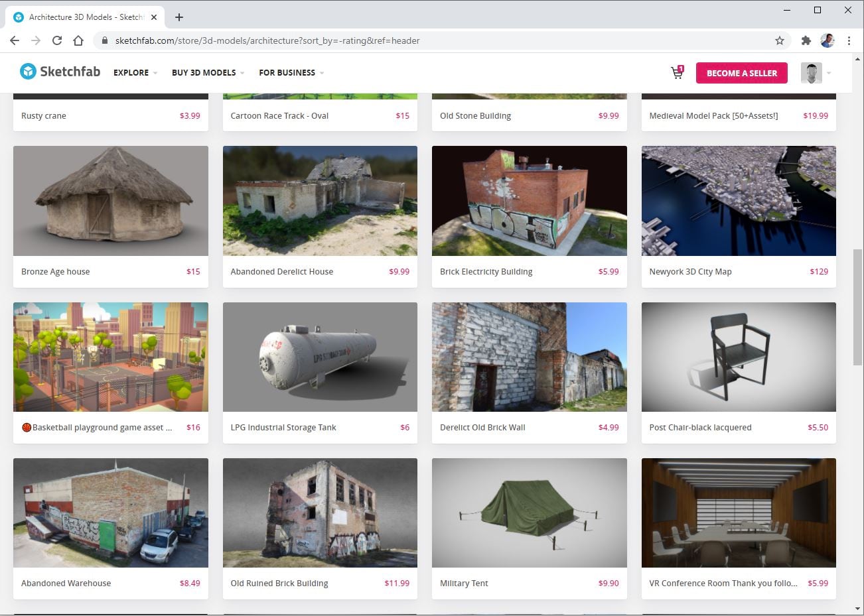This screenshot has height=616, width=864.
Task: Open the LPG Industrial Storage Tank thumbnail
Action: 320,357
